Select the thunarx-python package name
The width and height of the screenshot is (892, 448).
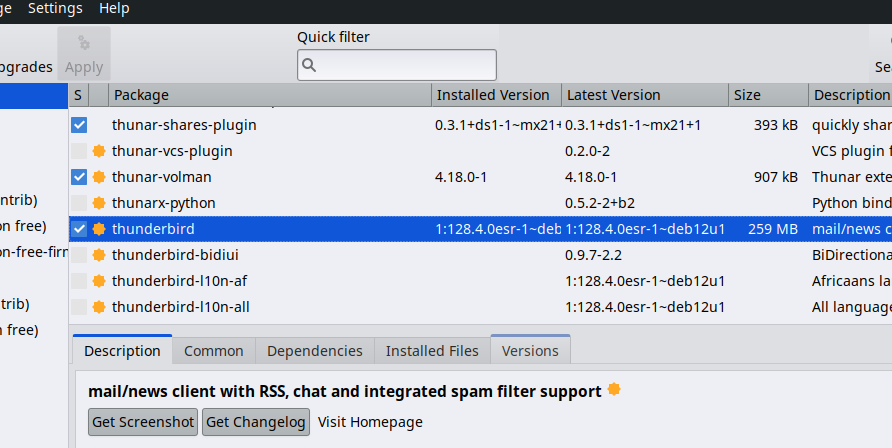pyautogui.click(x=163, y=203)
